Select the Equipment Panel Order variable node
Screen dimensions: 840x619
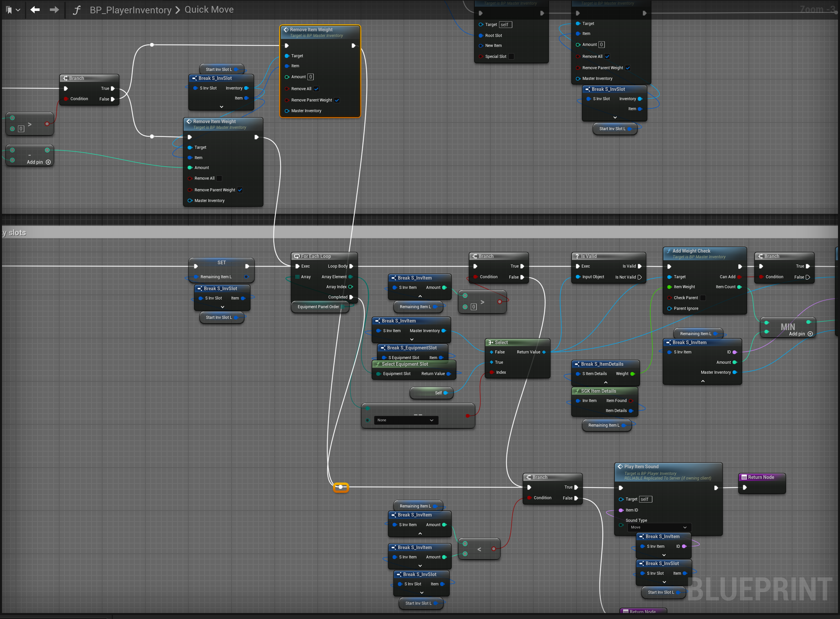click(318, 307)
